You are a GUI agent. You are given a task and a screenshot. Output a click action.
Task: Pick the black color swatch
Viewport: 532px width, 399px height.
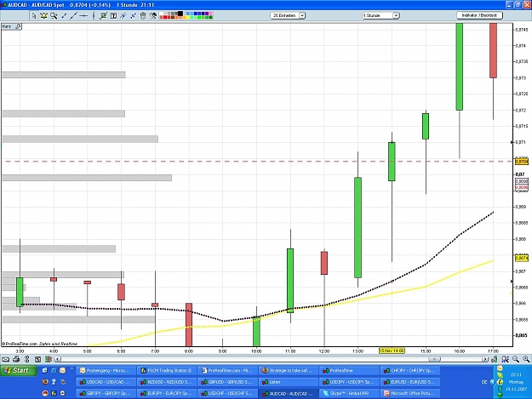[180, 14]
